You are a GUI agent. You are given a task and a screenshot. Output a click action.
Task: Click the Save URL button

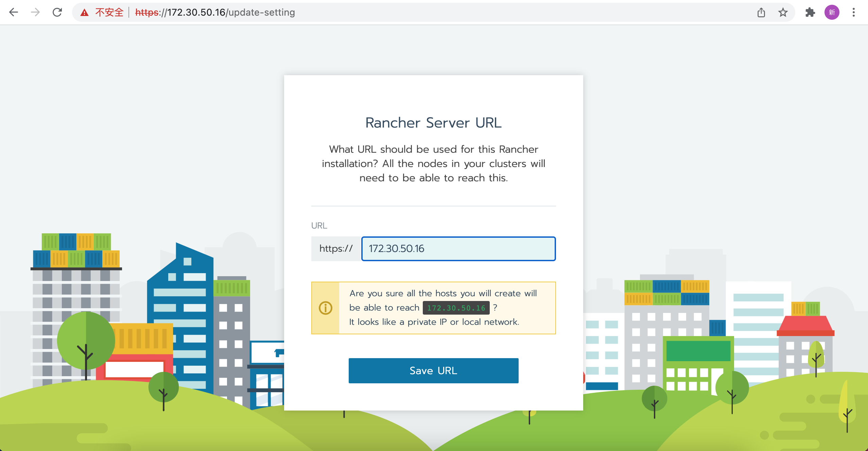coord(433,370)
